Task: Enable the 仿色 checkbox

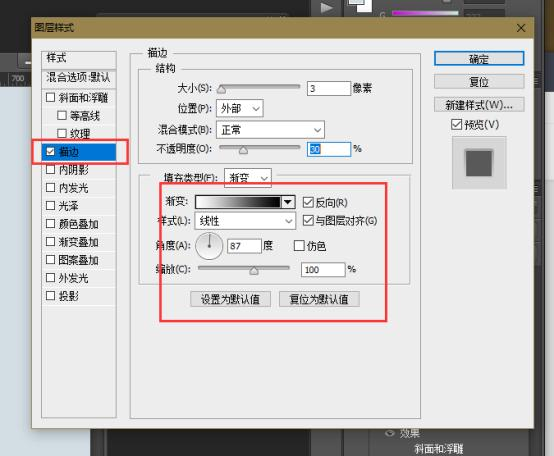Action: pos(299,245)
